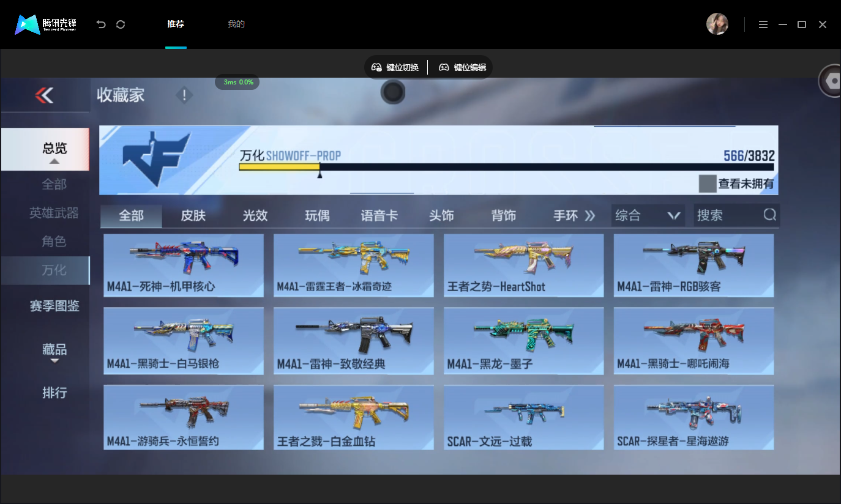Open the SCAR-文远-过载 weapon card

(524, 418)
